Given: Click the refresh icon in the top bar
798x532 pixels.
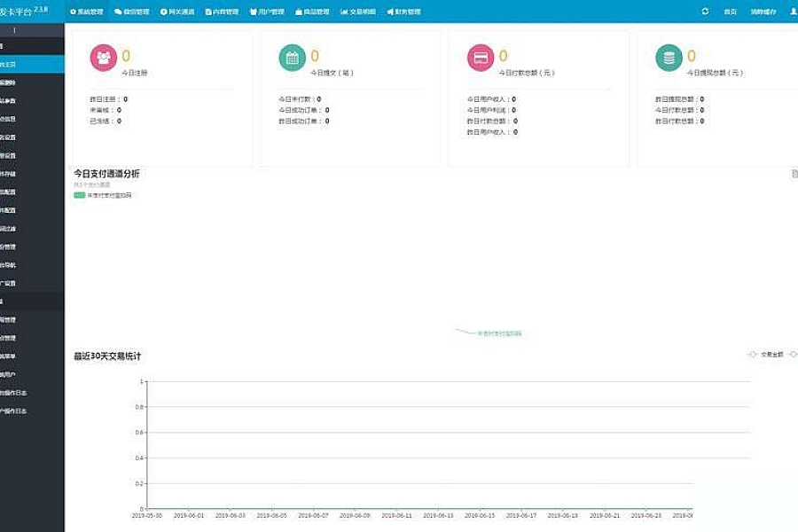Looking at the screenshot, I should tap(705, 12).
